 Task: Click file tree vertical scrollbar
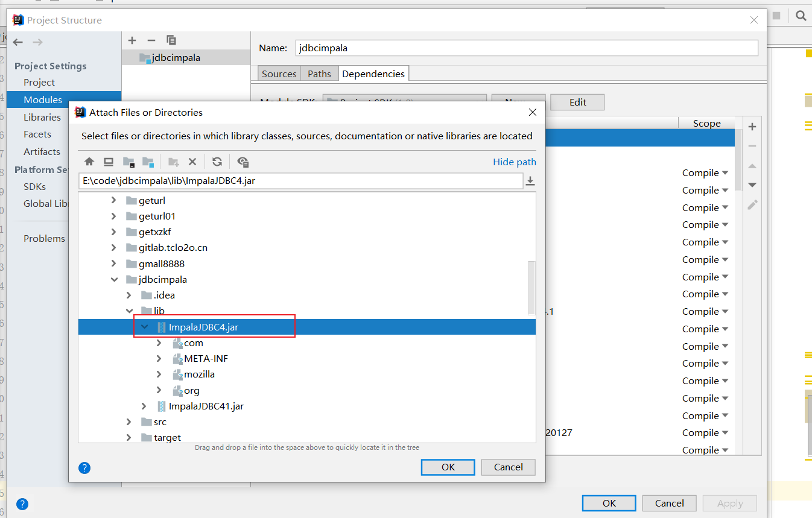[x=531, y=288]
